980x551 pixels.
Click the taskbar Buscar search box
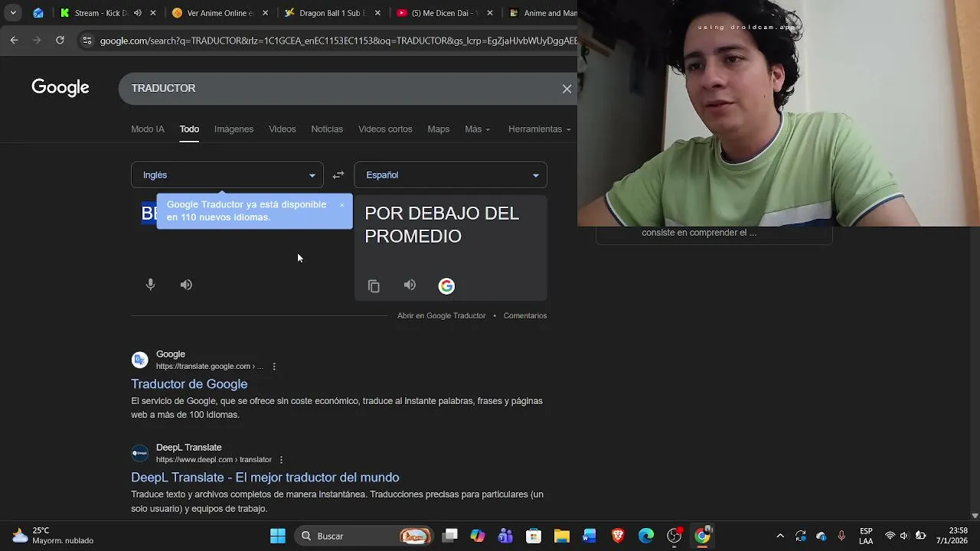[364, 536]
